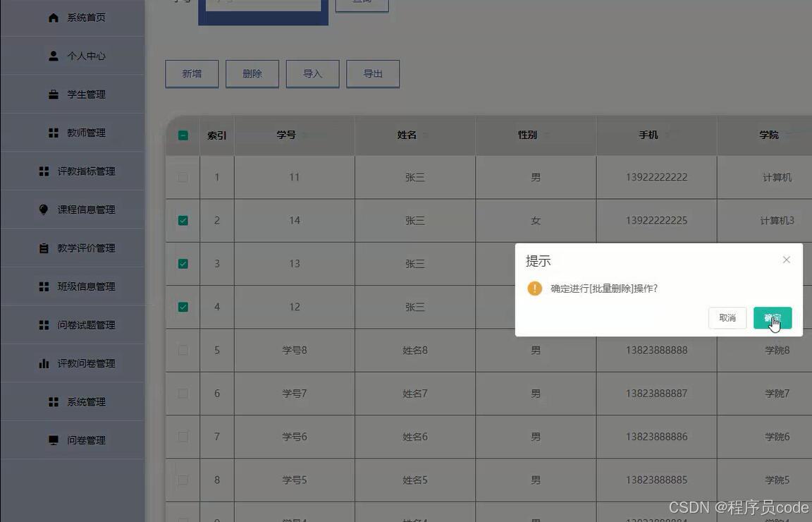Viewport: 812px width, 522px height.
Task: Check the checkbox for row 8
Action: pos(183,480)
